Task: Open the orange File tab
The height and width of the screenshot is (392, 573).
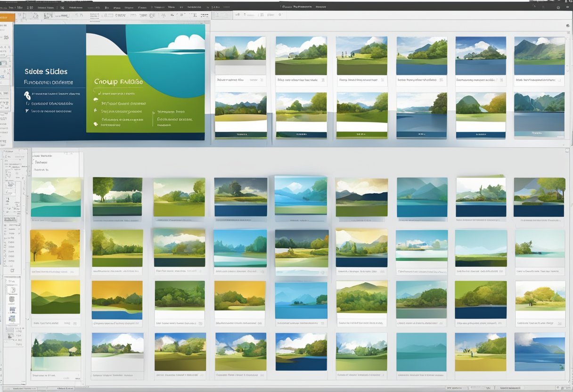Action: pyautogui.click(x=7, y=16)
